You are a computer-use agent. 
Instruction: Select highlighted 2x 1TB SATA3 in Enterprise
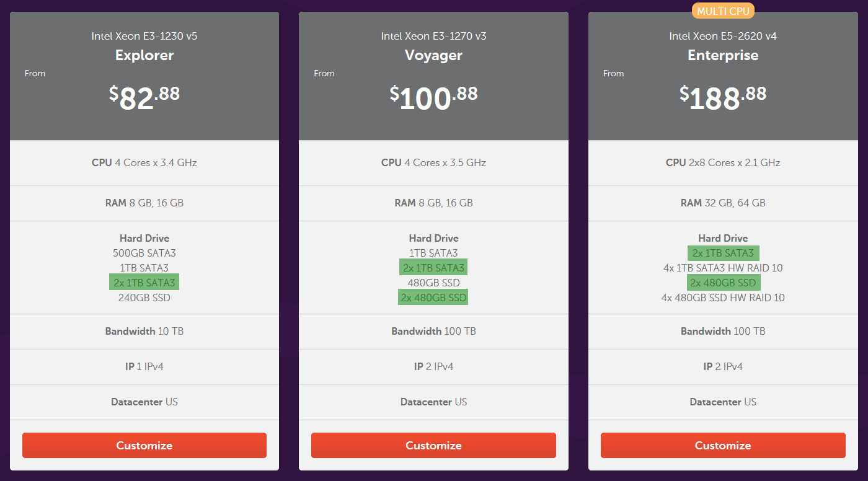[723, 253]
